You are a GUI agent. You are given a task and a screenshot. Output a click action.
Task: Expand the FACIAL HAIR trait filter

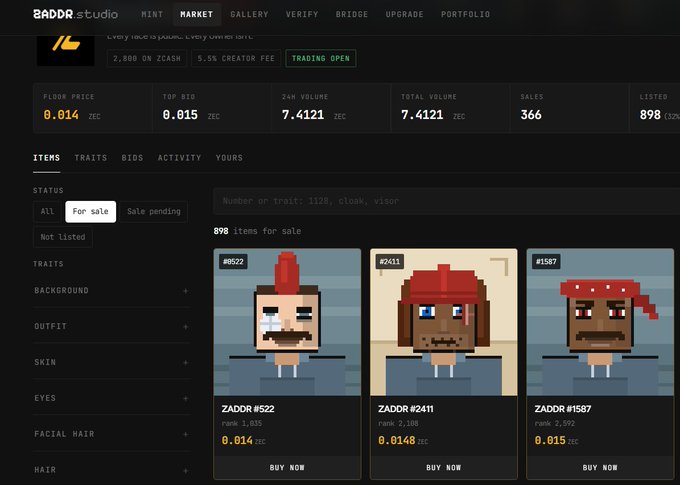pyautogui.click(x=111, y=434)
